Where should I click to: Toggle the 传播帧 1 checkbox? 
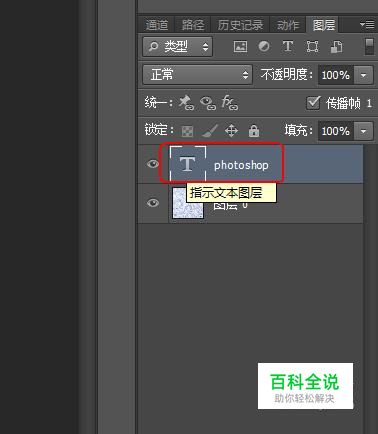[313, 103]
